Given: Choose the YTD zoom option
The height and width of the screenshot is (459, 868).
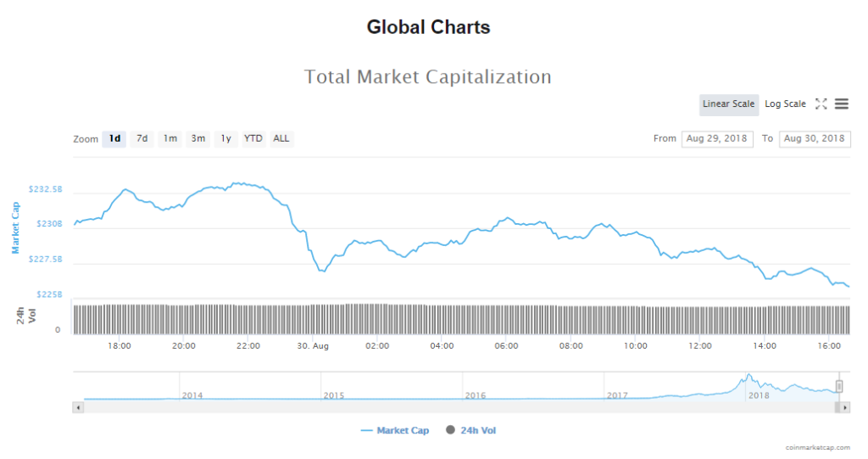Looking at the screenshot, I should pos(253,138).
